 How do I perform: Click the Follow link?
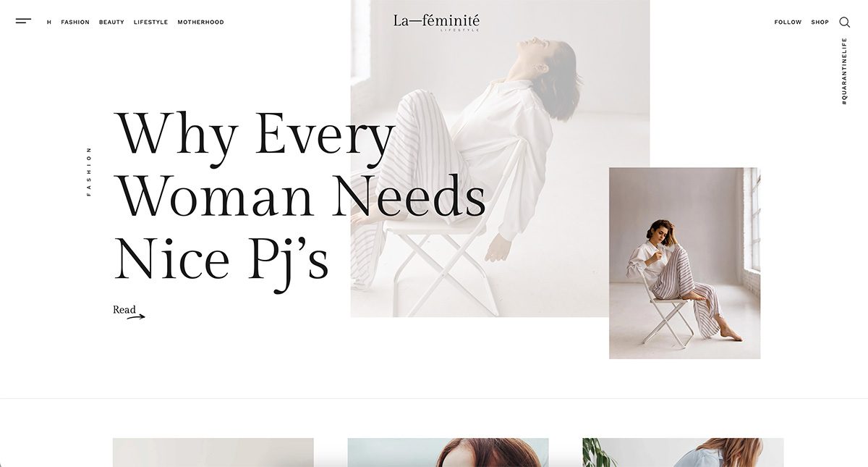(x=788, y=22)
